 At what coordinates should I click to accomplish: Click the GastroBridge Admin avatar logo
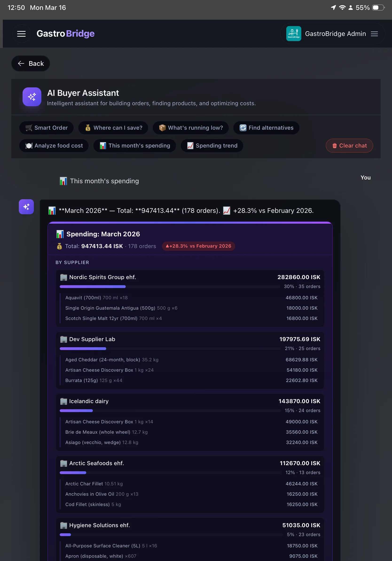[x=294, y=34]
